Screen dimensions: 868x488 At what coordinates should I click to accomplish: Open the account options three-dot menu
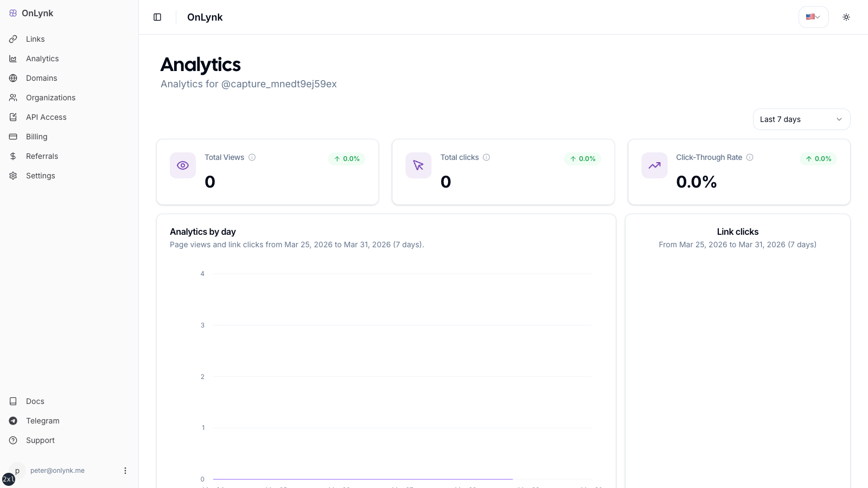125,470
